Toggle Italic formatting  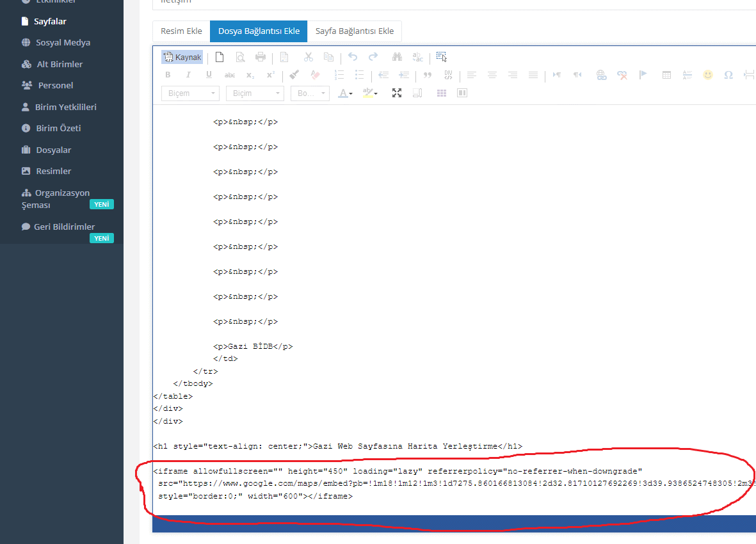point(188,75)
